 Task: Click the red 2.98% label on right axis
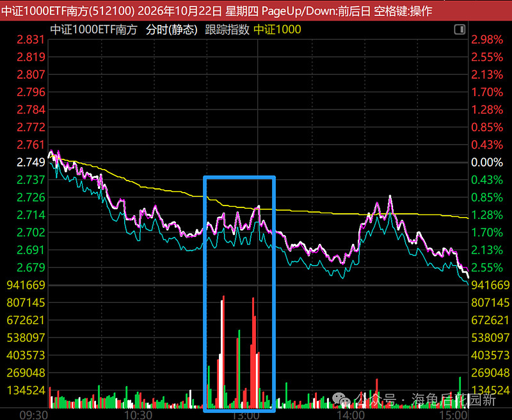click(487, 40)
